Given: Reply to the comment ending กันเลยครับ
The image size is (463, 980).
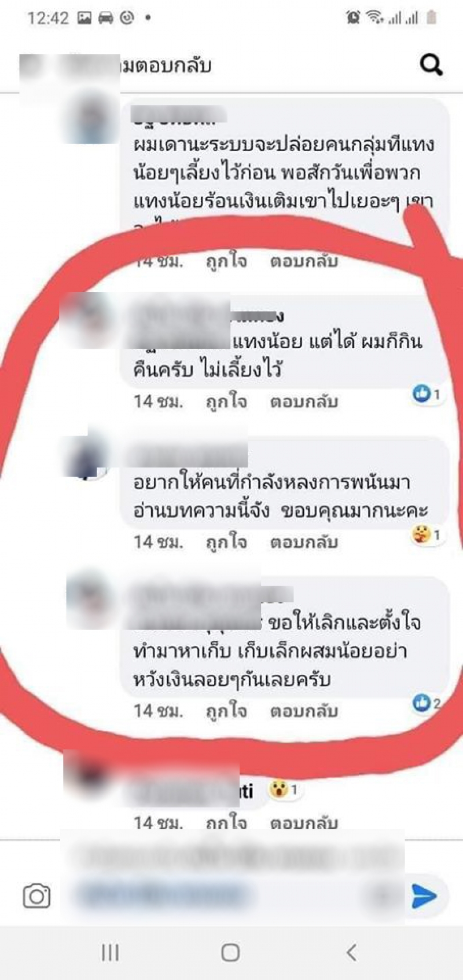Looking at the screenshot, I should 304,711.
